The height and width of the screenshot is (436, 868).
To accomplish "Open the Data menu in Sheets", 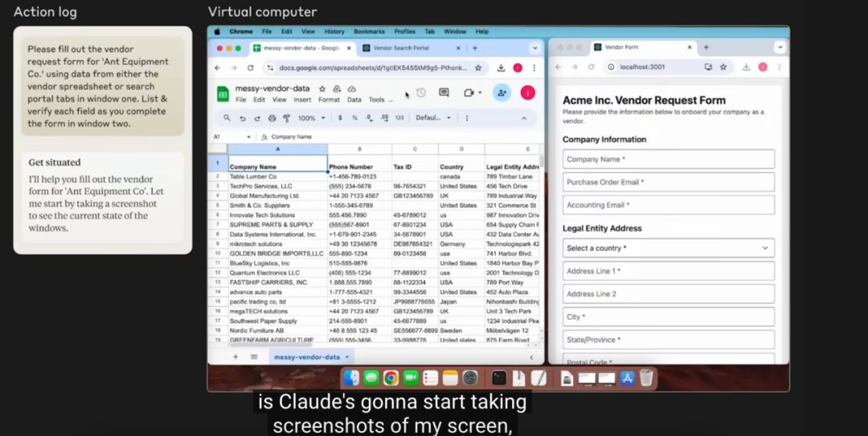I will [354, 100].
